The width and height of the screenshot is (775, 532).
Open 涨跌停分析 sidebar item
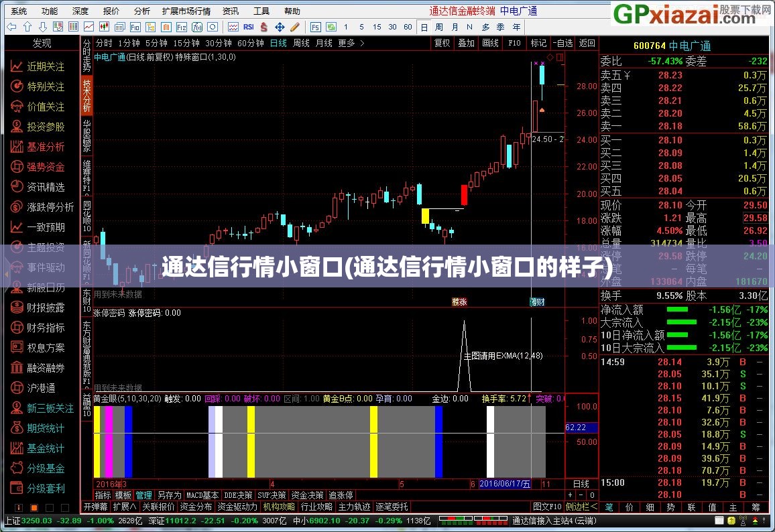(x=42, y=207)
